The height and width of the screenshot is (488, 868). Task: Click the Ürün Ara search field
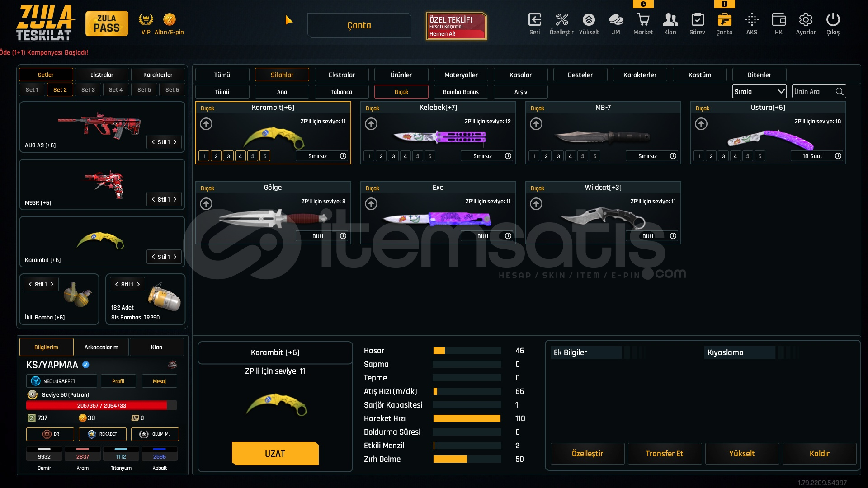(814, 92)
